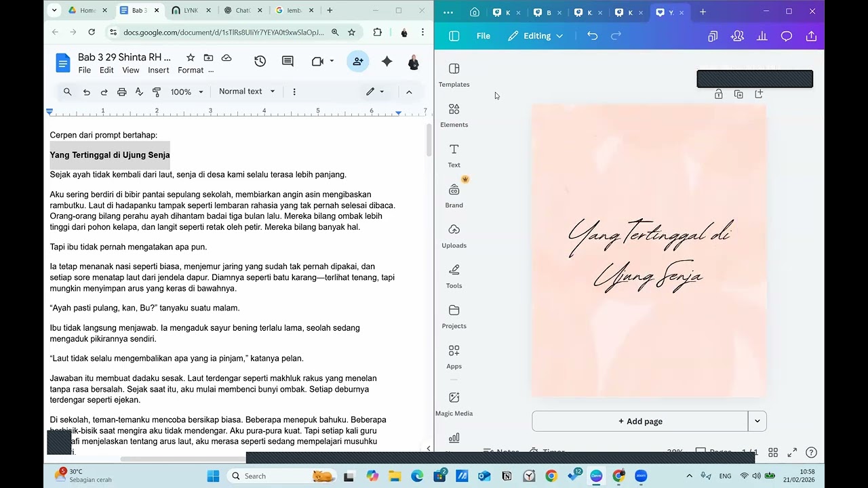The width and height of the screenshot is (868, 488).
Task: Click Canva undo arrow
Action: (x=592, y=36)
